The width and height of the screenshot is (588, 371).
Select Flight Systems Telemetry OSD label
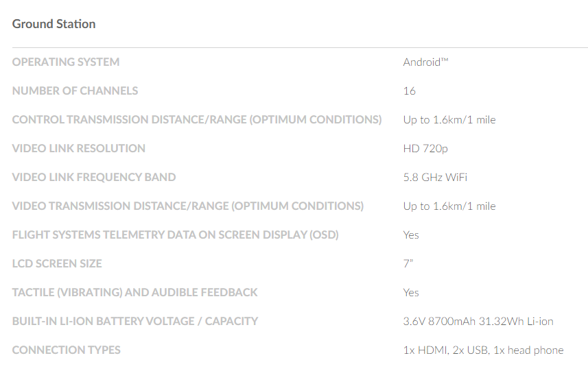point(175,235)
